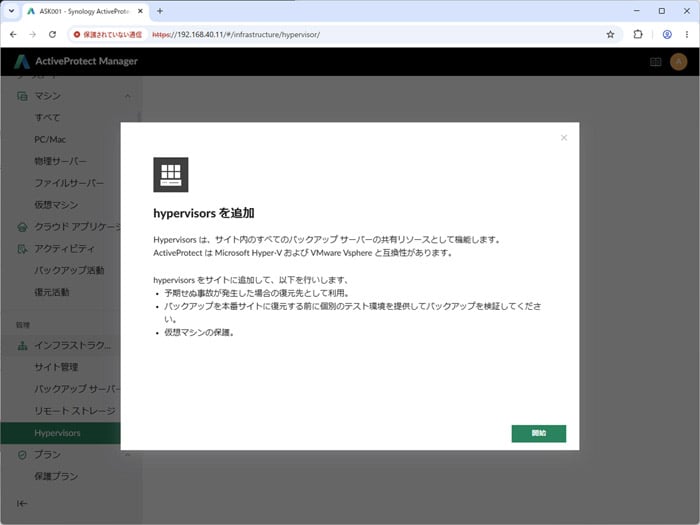This screenshot has width=700, height=525.
Task: Click the アクティビティ sidebar icon
Action: (x=22, y=249)
